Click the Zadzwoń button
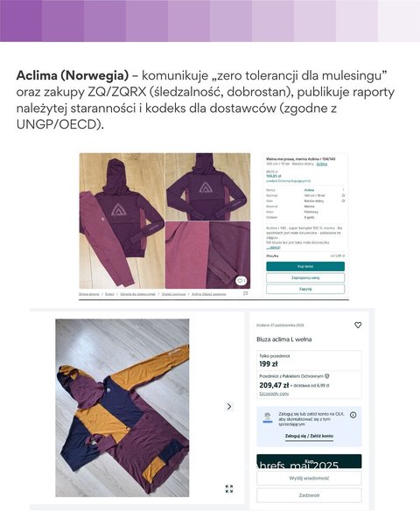 point(309,495)
